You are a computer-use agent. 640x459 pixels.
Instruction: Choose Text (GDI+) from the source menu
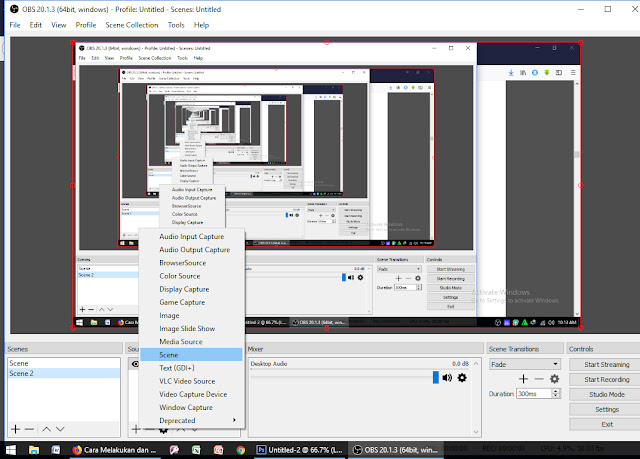191,368
